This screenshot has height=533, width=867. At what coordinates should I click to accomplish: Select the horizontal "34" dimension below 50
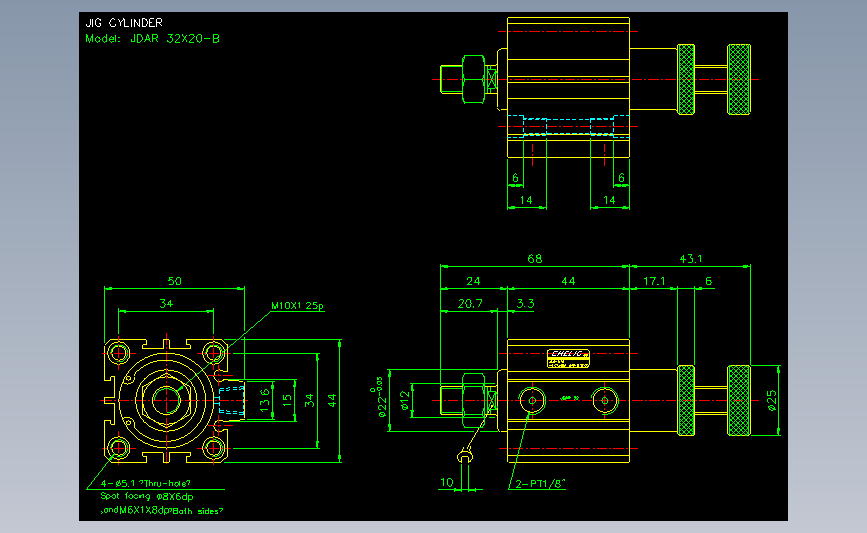[166, 304]
